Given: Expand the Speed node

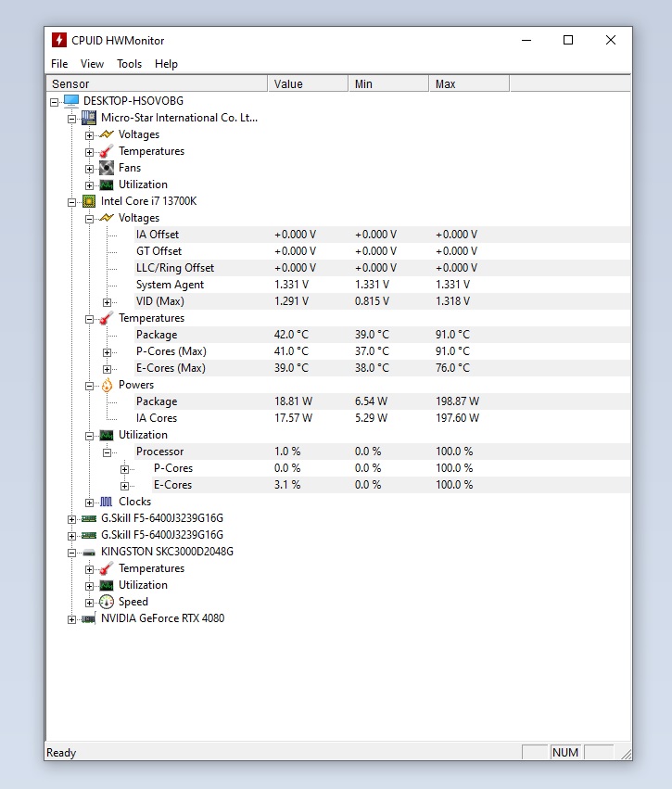Looking at the screenshot, I should [90, 603].
